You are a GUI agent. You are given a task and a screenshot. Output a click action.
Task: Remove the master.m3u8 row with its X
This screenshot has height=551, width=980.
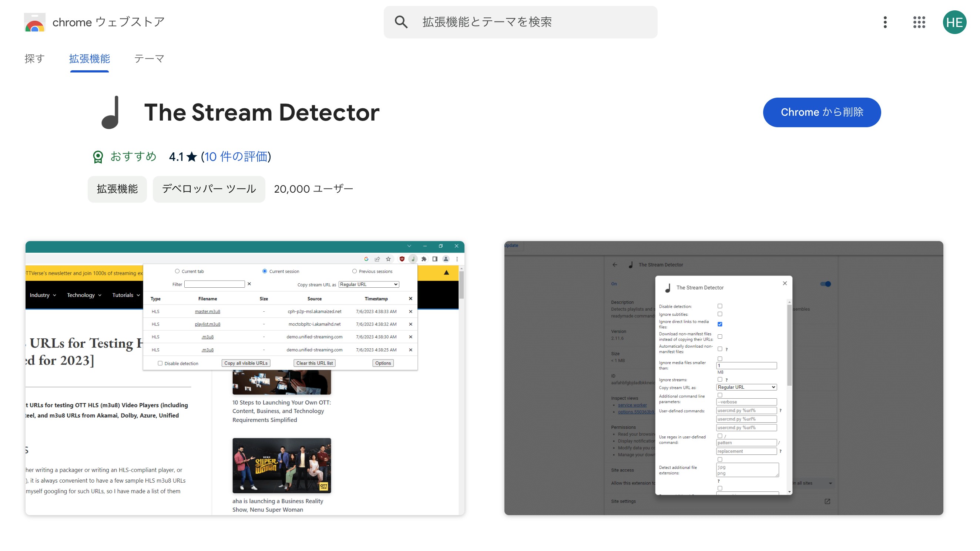410,311
